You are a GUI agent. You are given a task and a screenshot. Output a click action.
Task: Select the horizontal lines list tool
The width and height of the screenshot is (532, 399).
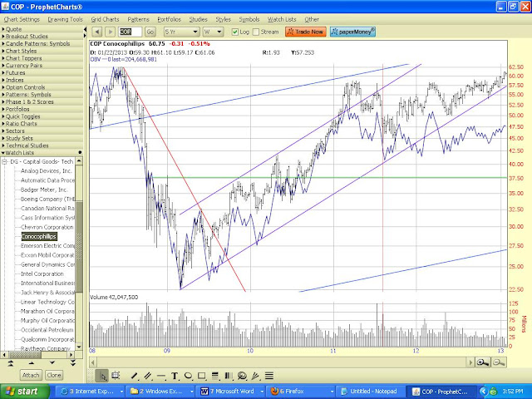point(269,376)
